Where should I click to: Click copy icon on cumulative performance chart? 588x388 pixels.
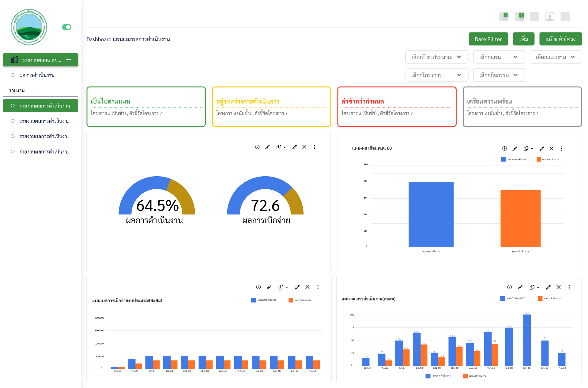532,287
